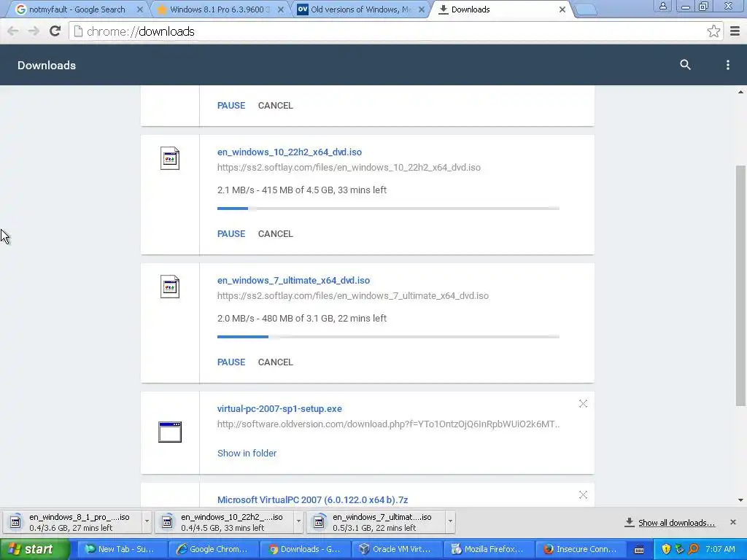Click the Windows 10 ISO progress bar
Viewport: 747px width, 560px height.
388,208
